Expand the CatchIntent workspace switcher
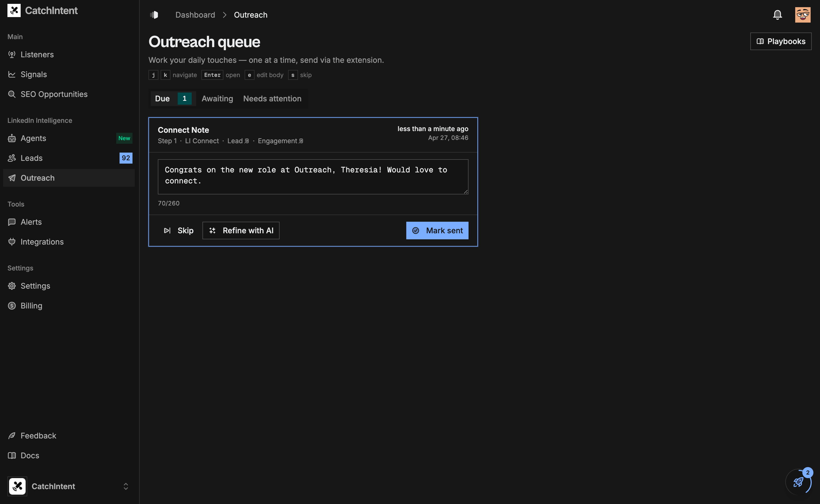 coord(126,486)
